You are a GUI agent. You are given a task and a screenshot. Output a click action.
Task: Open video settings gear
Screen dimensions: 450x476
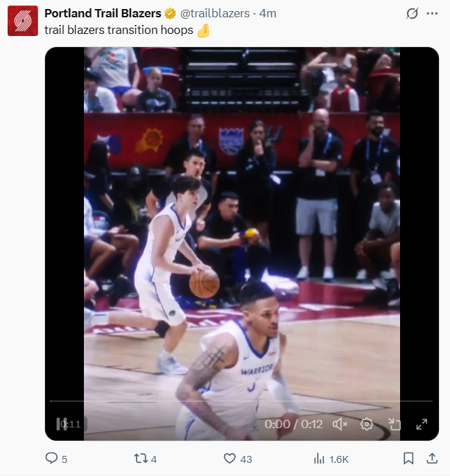[x=367, y=424]
